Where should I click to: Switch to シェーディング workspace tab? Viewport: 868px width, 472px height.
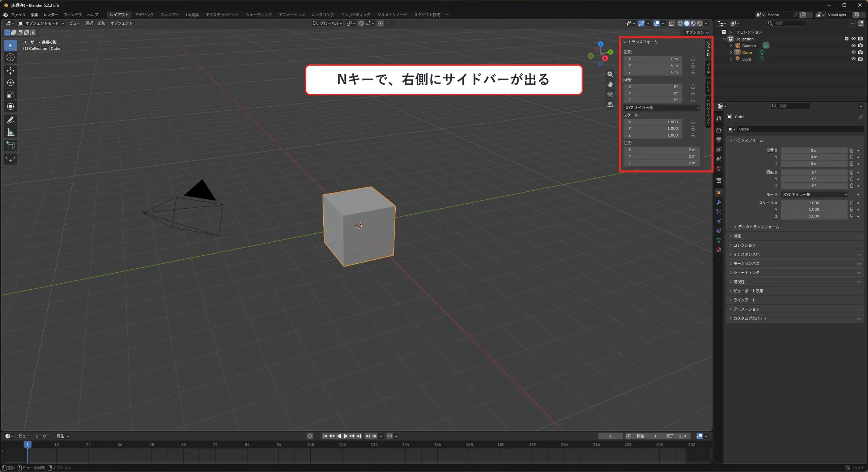point(259,15)
